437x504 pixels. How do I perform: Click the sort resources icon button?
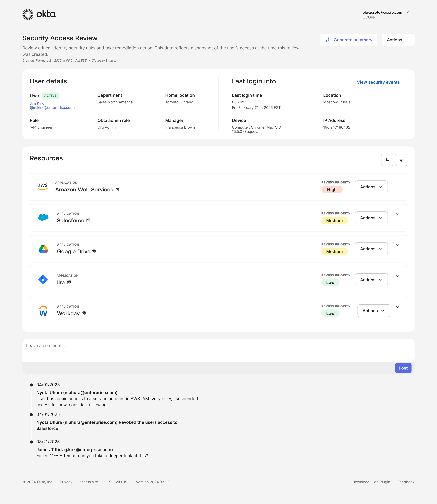[x=387, y=160]
